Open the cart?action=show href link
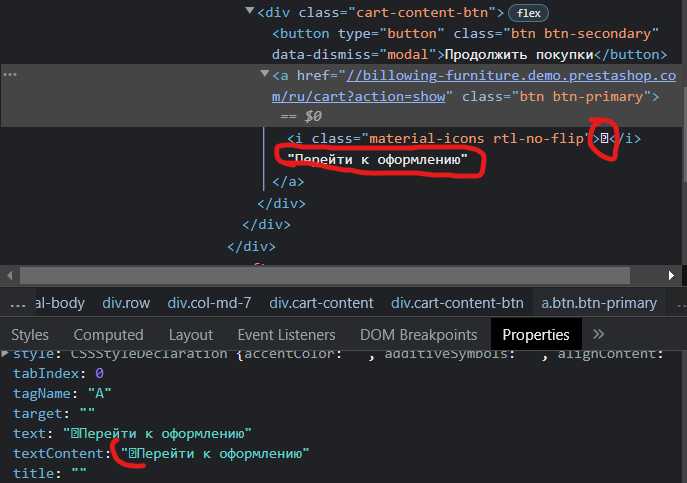Screen dimensions: 687x483 (x=474, y=86)
